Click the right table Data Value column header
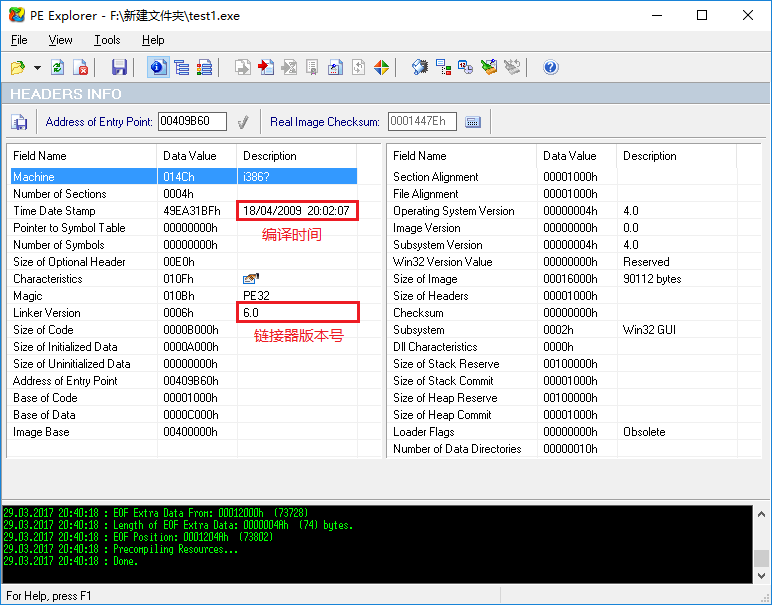 click(577, 156)
